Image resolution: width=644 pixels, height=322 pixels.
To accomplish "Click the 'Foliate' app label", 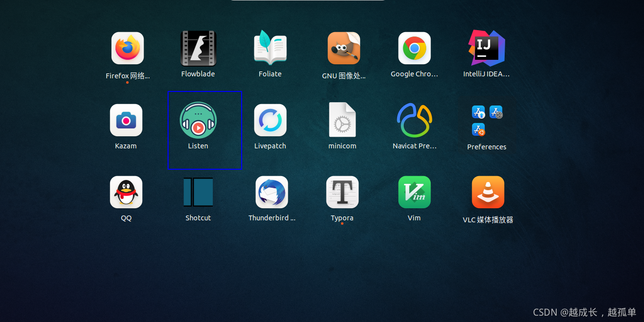I will 270,74.
